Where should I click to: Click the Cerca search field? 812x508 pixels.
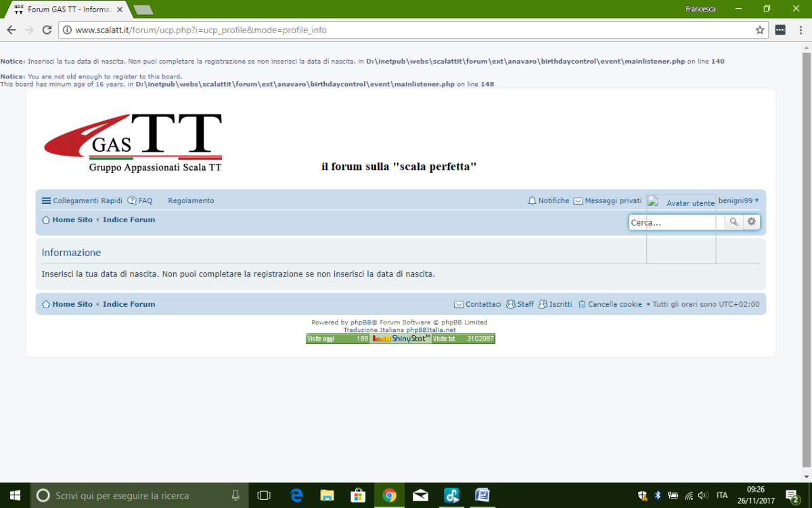672,222
